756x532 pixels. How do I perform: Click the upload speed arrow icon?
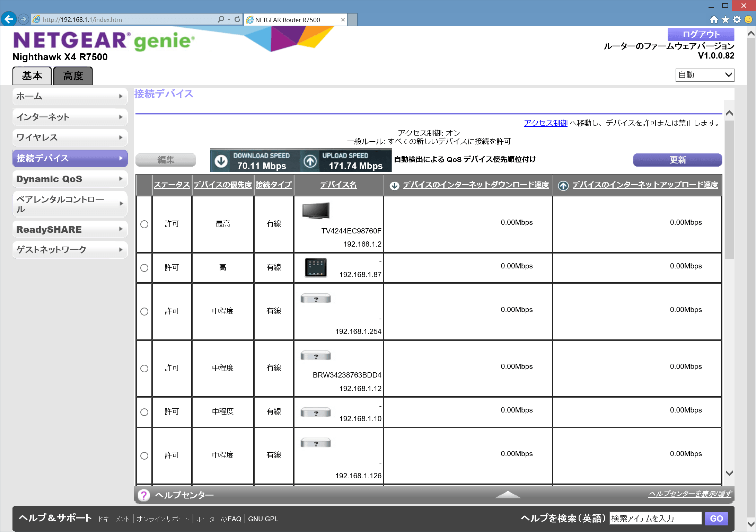pyautogui.click(x=310, y=161)
